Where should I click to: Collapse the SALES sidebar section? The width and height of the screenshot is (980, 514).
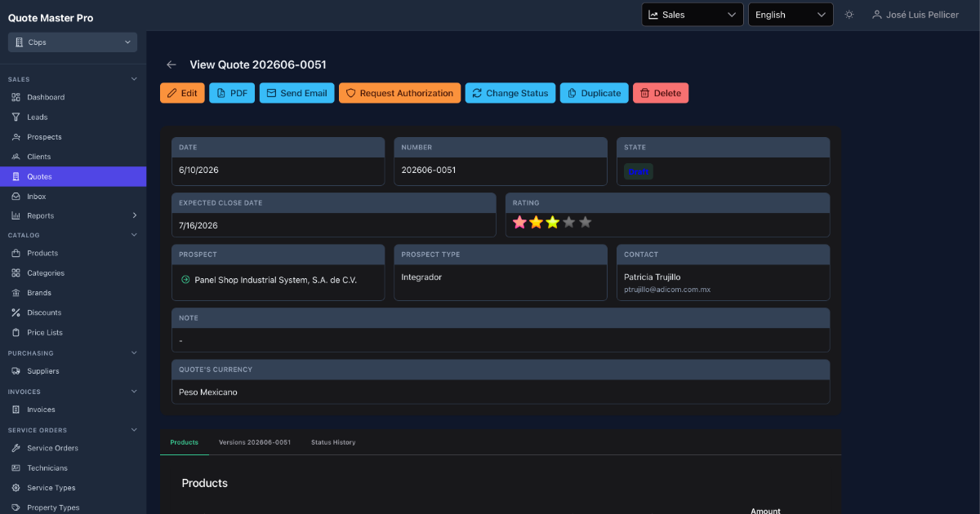(x=135, y=79)
